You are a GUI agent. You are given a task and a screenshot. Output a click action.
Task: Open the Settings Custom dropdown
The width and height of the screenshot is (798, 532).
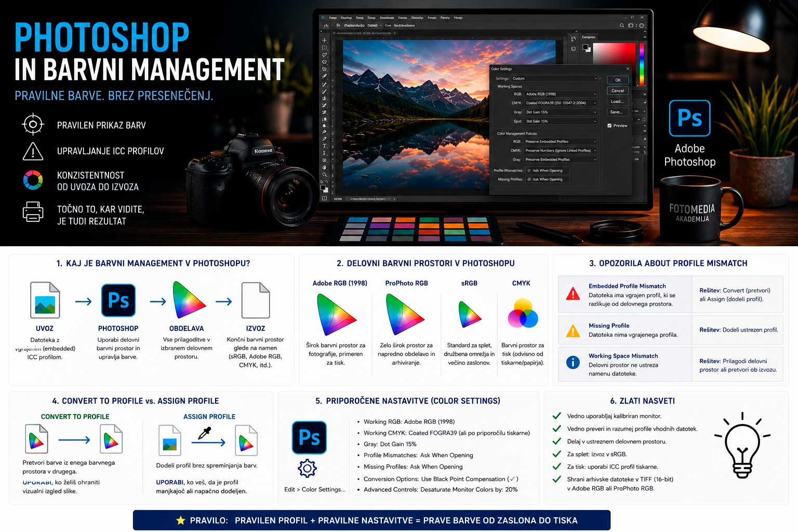click(x=555, y=78)
